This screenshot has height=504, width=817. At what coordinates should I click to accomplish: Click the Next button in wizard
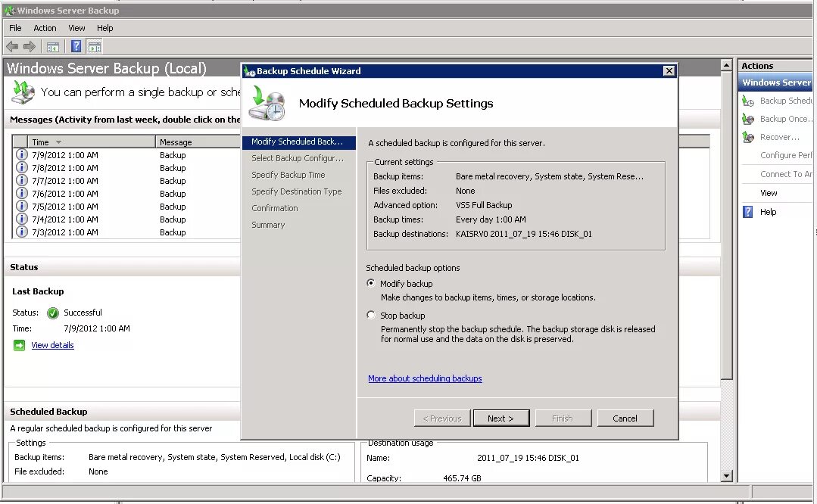click(x=500, y=418)
